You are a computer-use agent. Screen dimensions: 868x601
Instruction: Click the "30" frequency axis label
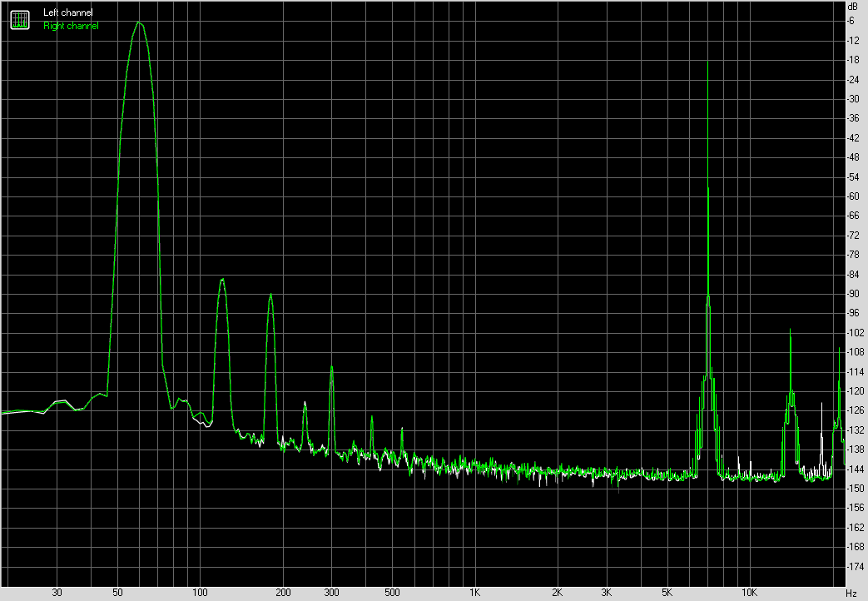(57, 594)
